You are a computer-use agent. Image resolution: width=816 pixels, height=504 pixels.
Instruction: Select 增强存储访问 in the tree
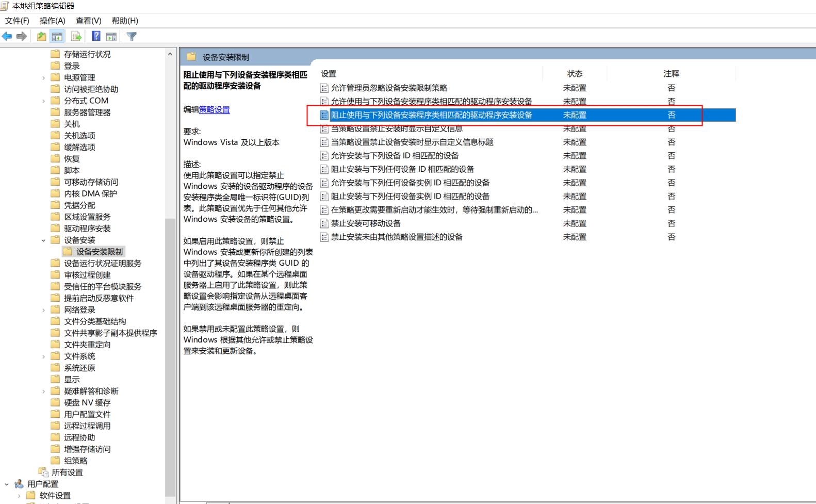[x=87, y=449]
